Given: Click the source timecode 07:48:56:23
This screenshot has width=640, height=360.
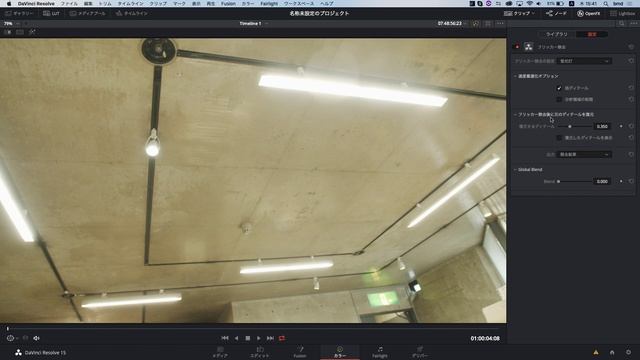Looking at the screenshot, I should pyautogui.click(x=450, y=24).
